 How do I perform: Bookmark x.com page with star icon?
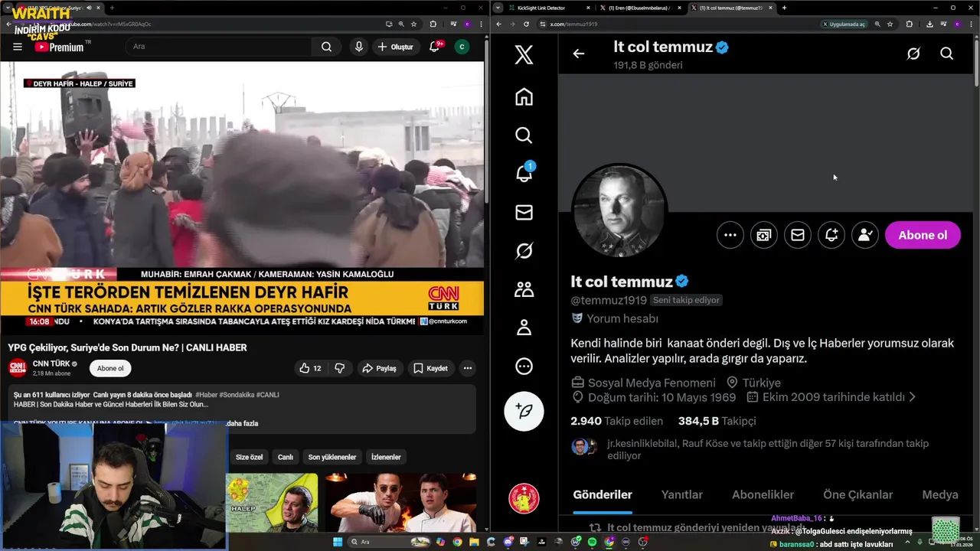click(x=890, y=24)
